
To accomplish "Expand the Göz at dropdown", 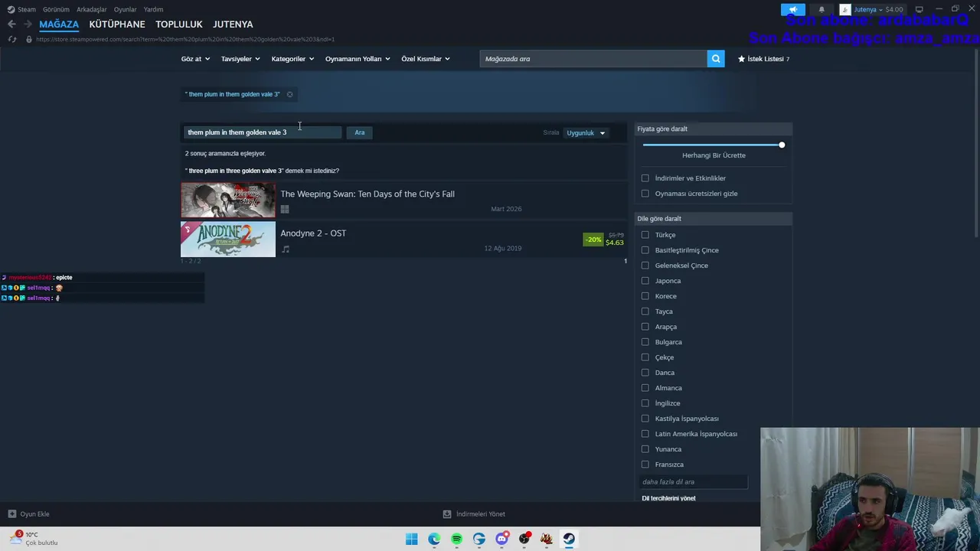I will pyautogui.click(x=195, y=59).
